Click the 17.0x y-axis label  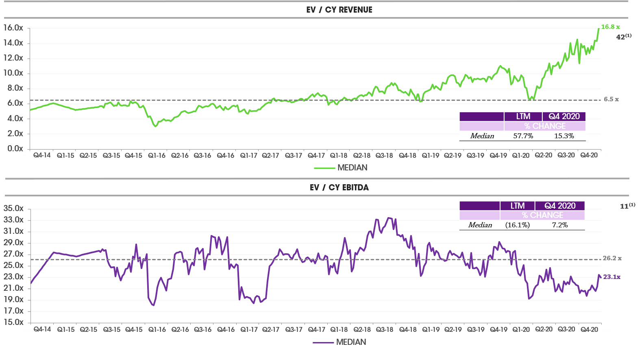[13, 311]
